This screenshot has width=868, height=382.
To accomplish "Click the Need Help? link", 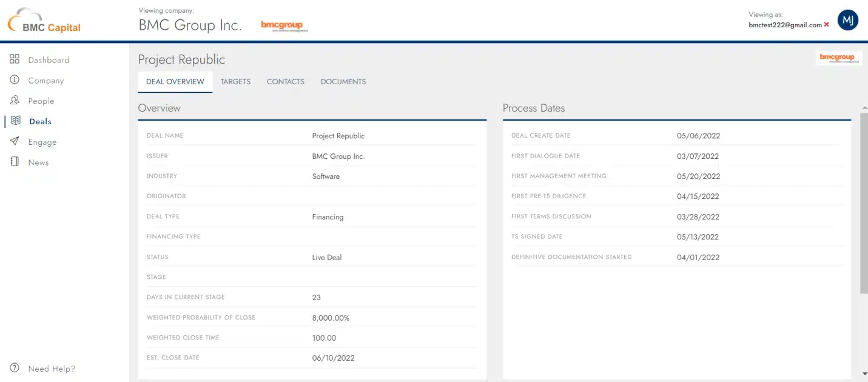I will [x=52, y=369].
